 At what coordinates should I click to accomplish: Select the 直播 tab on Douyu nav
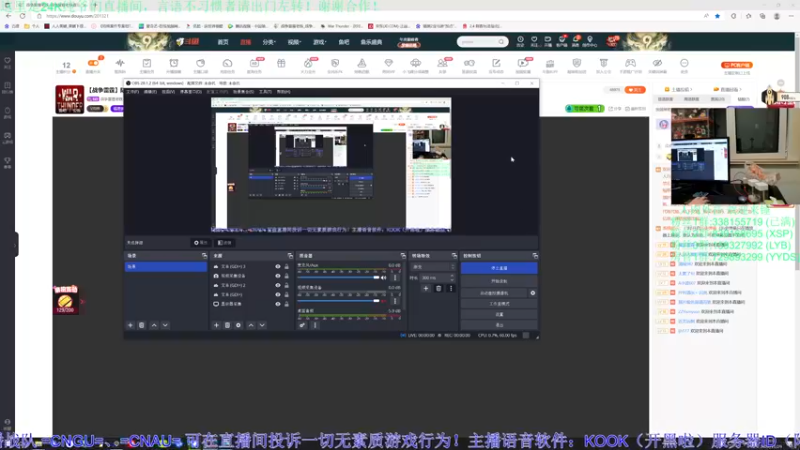[245, 42]
